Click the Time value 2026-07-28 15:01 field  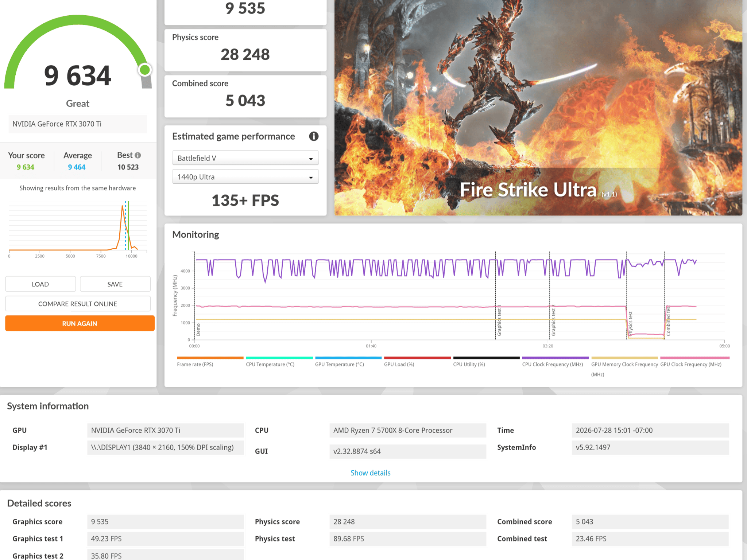650,430
